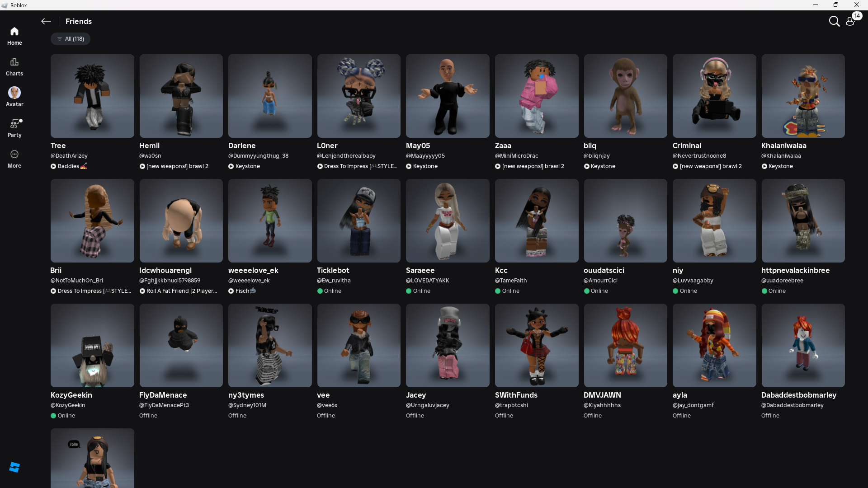Click the Roblox Studio logo icon
868x488 pixels.
click(14, 467)
